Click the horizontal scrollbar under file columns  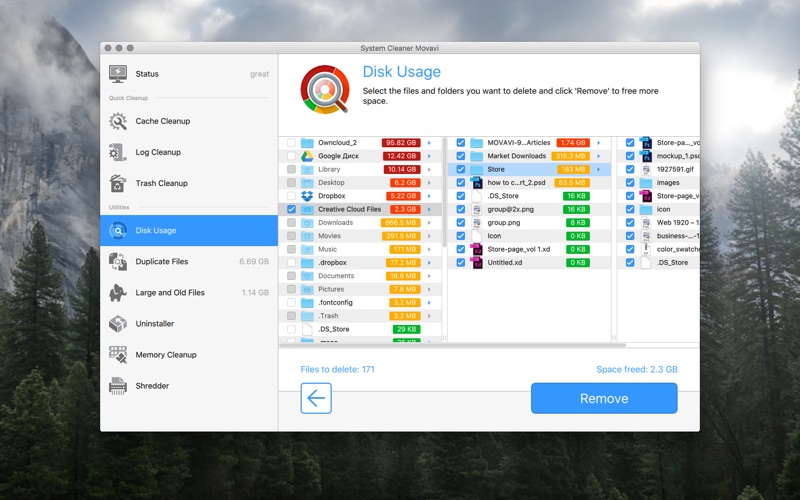pyautogui.click(x=453, y=345)
